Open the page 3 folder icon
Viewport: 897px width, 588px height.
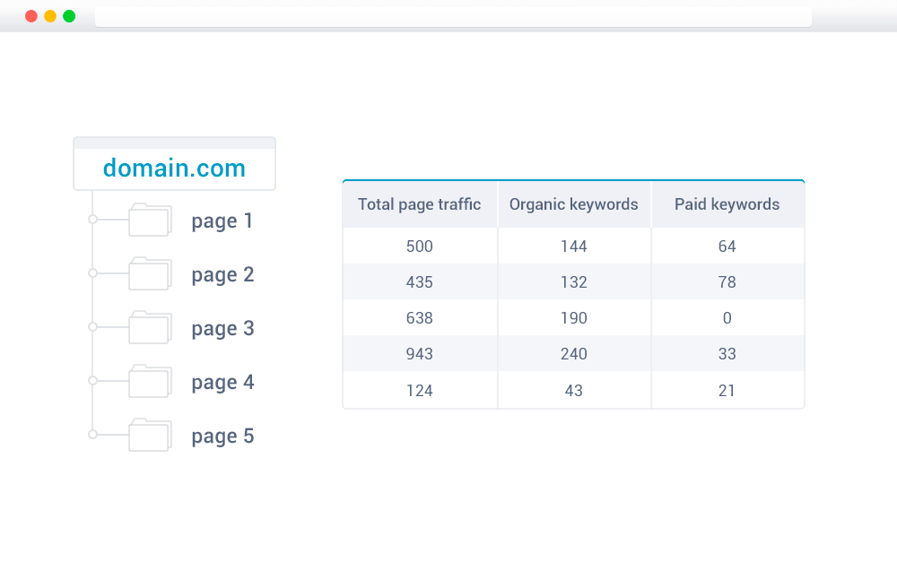point(150,327)
